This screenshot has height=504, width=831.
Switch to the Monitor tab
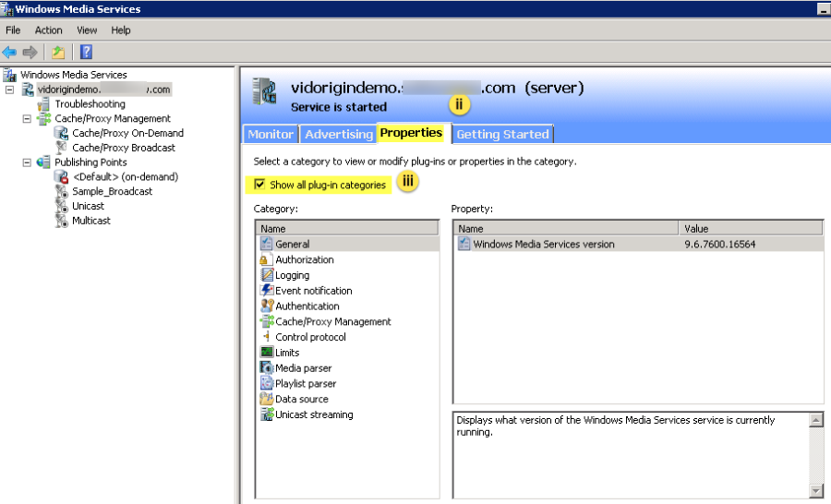(271, 135)
